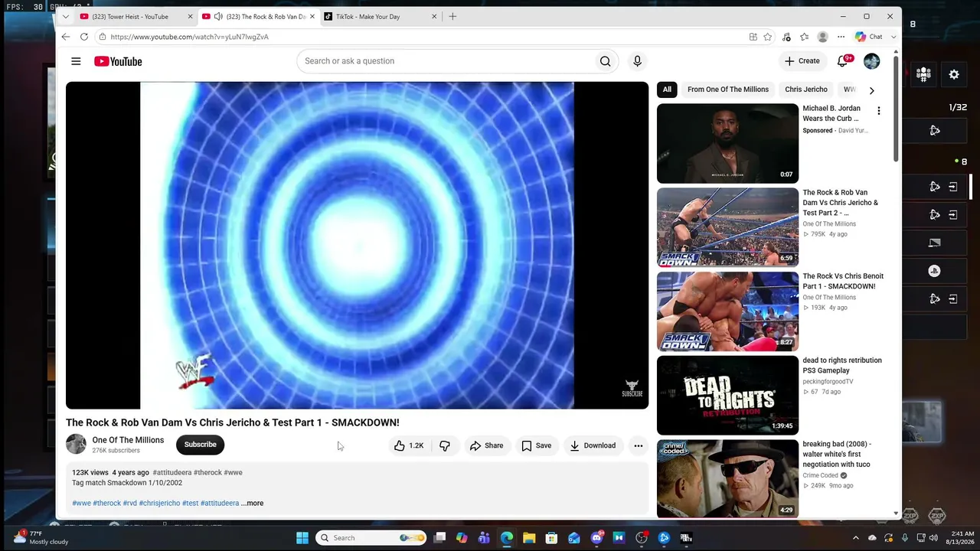Screen dimensions: 980x551
Task: Open browser Settings and more menu
Action: tap(841, 37)
